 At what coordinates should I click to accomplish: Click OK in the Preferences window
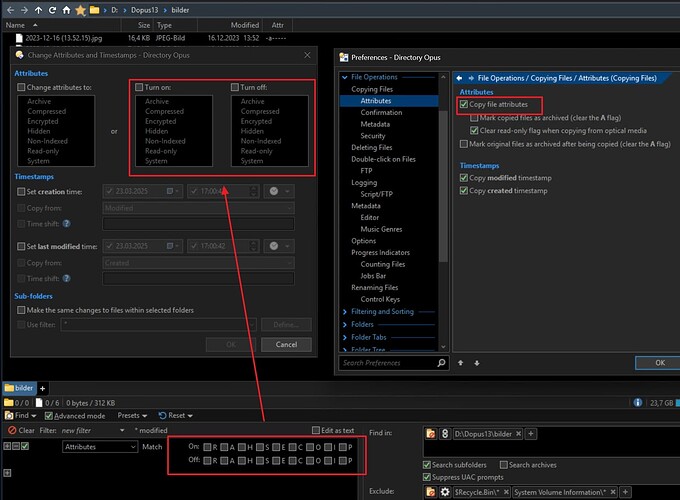click(659, 363)
